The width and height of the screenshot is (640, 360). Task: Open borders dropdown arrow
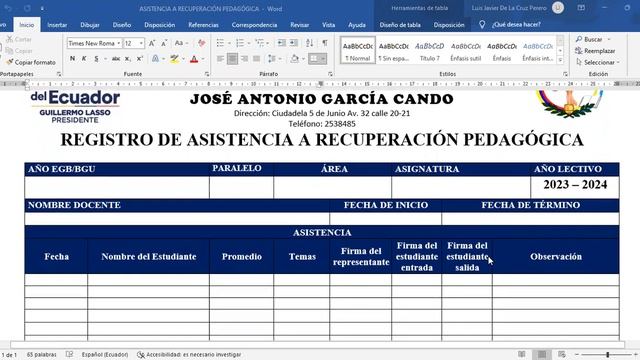click(323, 59)
